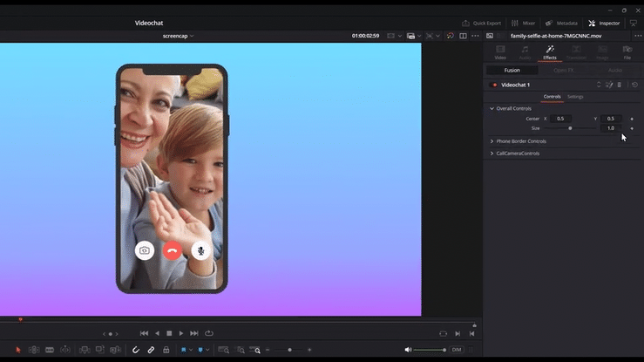Collapse the Overall Controls section

coord(491,108)
